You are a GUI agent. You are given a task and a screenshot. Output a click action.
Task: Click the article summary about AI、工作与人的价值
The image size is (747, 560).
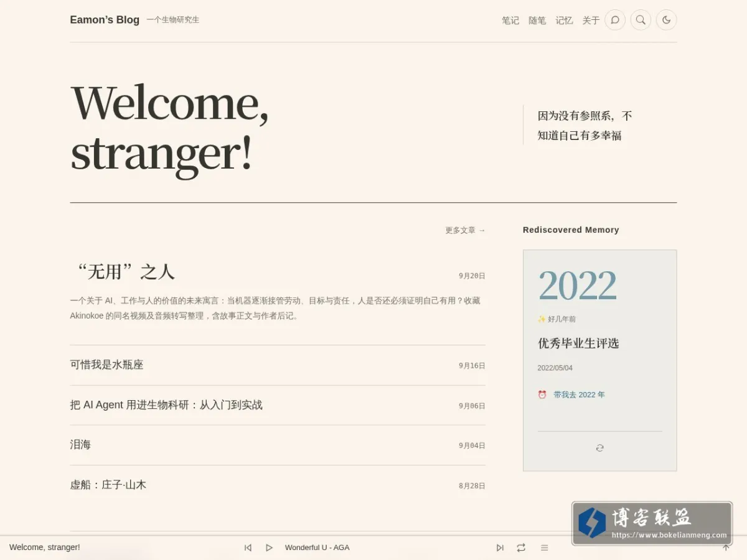[x=275, y=308]
